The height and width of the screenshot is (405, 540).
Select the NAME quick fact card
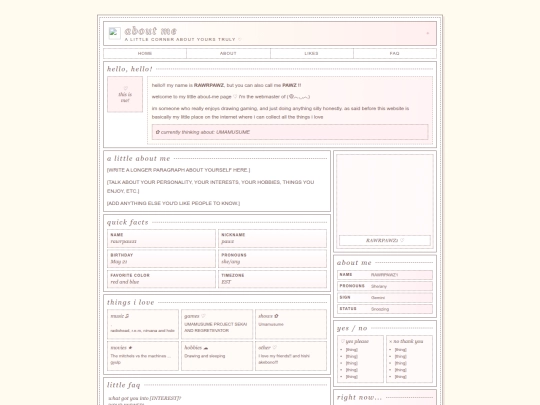(161, 238)
